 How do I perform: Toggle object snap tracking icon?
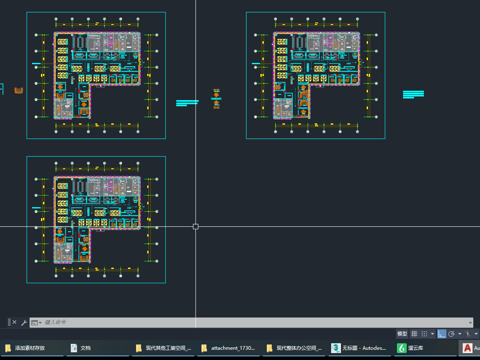[x=468, y=334]
